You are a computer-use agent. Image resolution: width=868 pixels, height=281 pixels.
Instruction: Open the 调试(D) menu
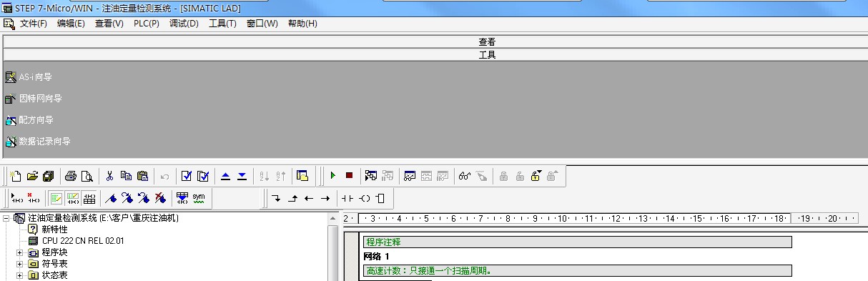point(184,24)
